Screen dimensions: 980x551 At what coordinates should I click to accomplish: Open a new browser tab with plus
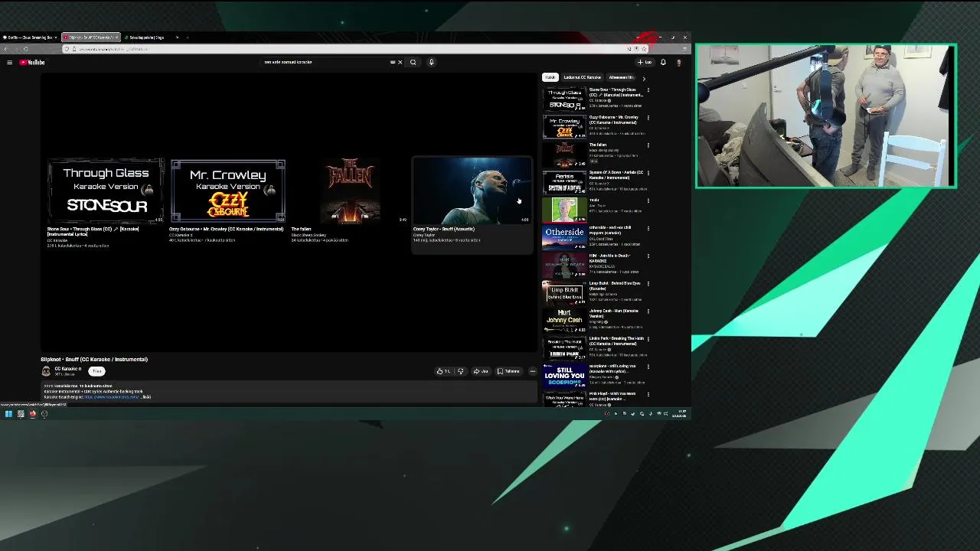(x=187, y=37)
